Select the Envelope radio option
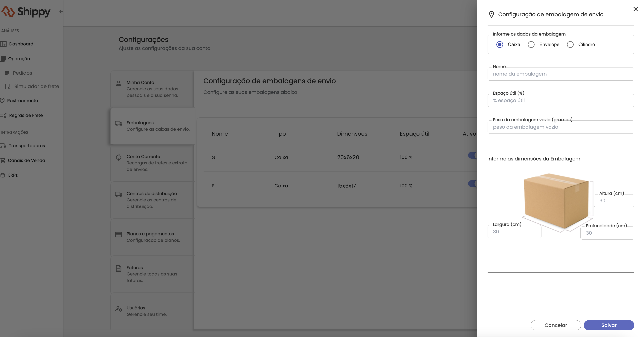Viewport: 644px width, 337px height. [x=531, y=45]
